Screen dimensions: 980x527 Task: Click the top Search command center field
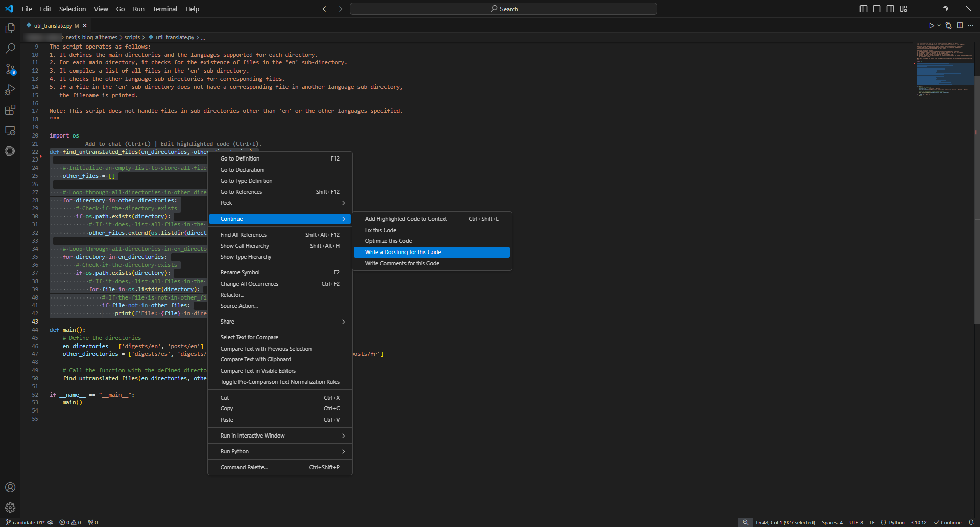coord(503,9)
